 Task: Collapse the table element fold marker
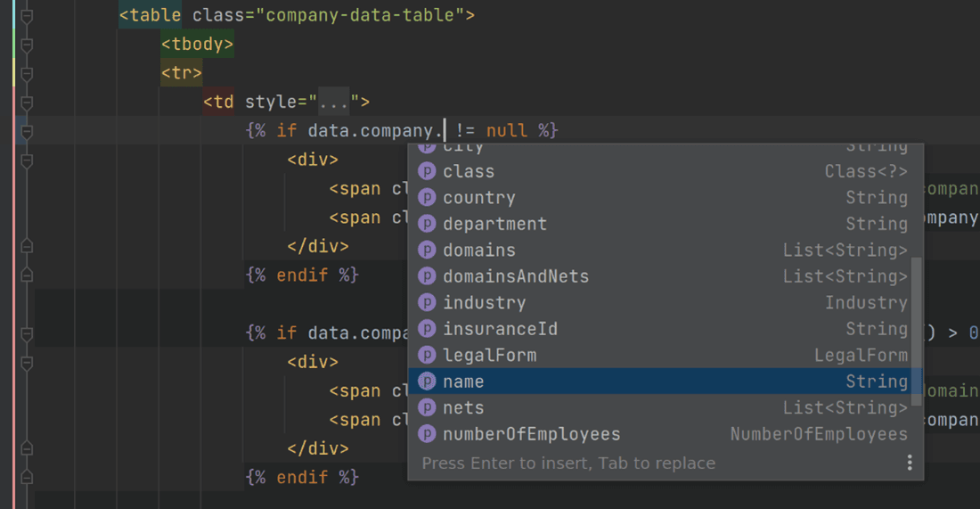click(x=27, y=16)
